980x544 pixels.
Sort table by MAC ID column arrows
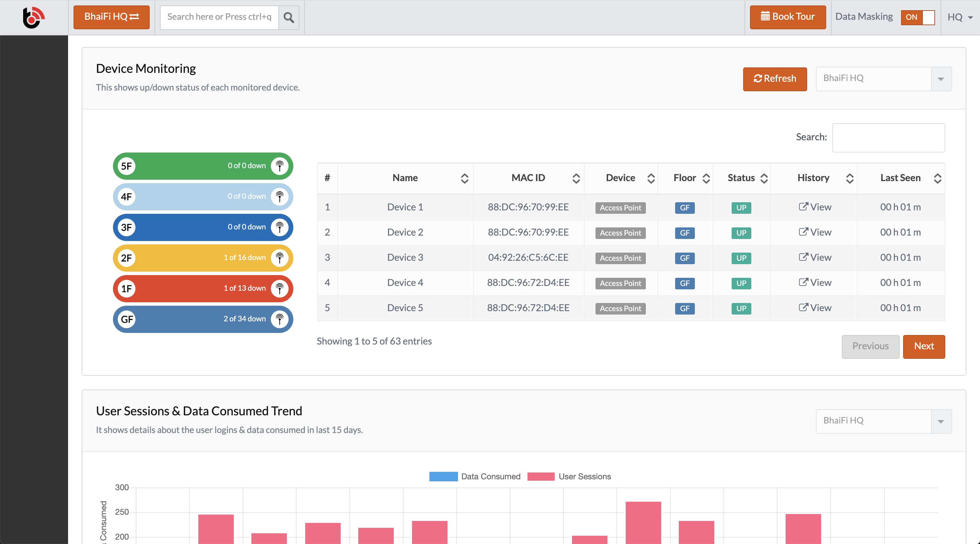click(576, 178)
